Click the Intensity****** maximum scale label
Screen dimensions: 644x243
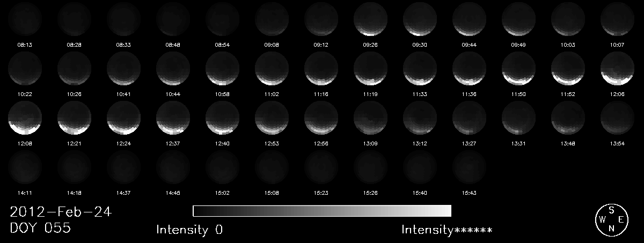click(447, 230)
